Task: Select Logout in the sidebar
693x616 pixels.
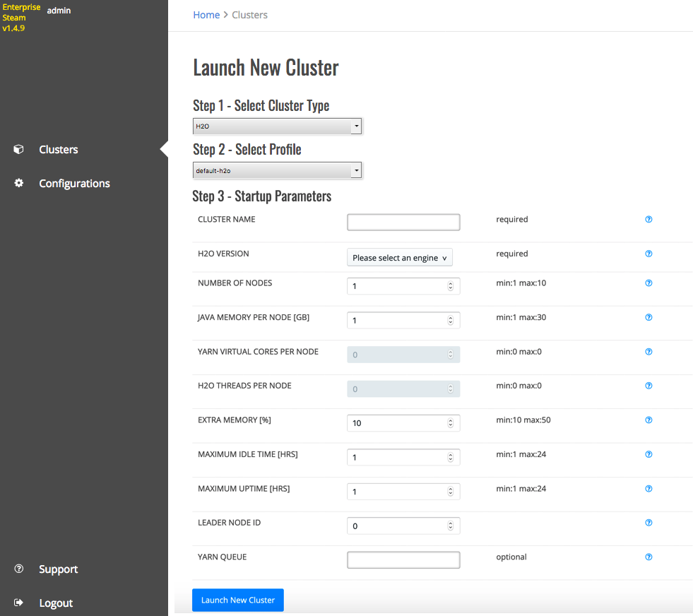Action: pos(56,603)
